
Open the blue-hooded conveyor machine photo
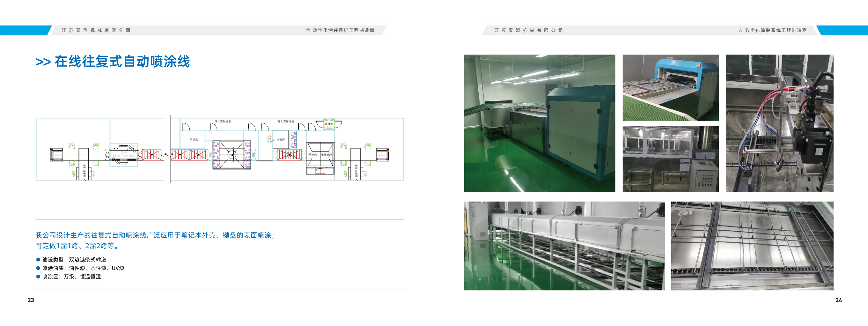[670, 88]
